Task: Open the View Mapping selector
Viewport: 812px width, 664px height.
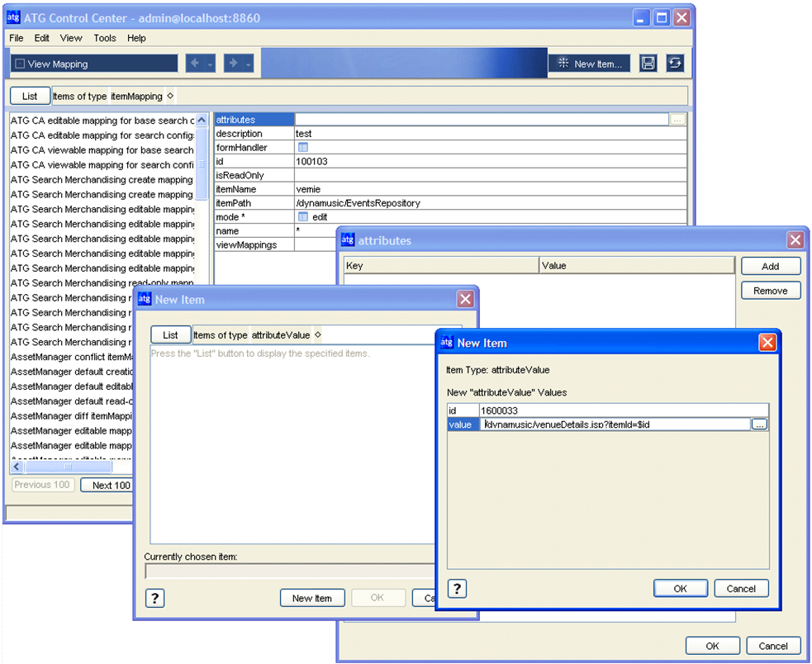Action: click(x=93, y=64)
